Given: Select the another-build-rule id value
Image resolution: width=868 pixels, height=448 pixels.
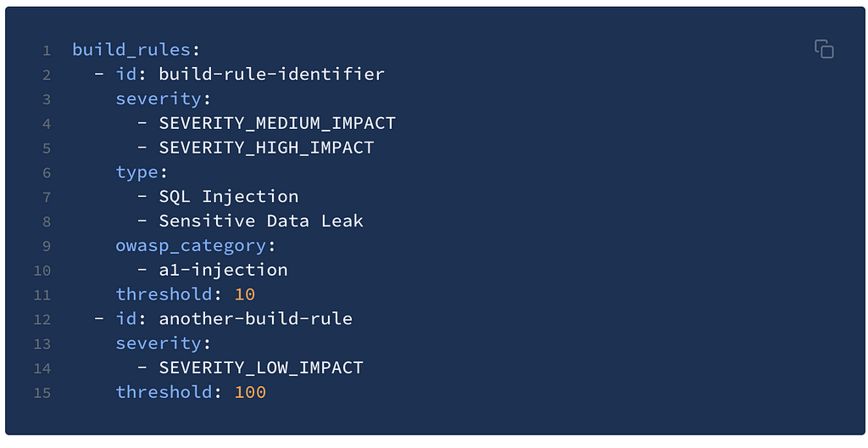Looking at the screenshot, I should 255,318.
